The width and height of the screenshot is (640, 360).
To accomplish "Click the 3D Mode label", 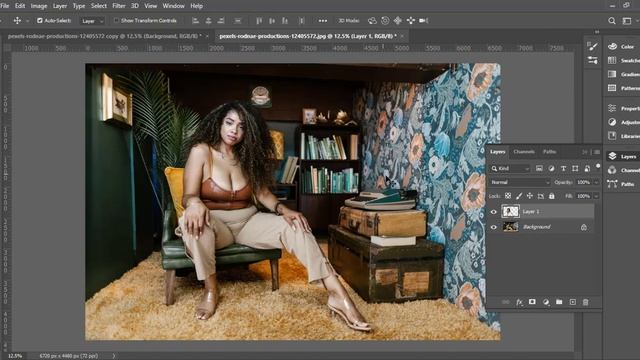I will [x=349, y=20].
